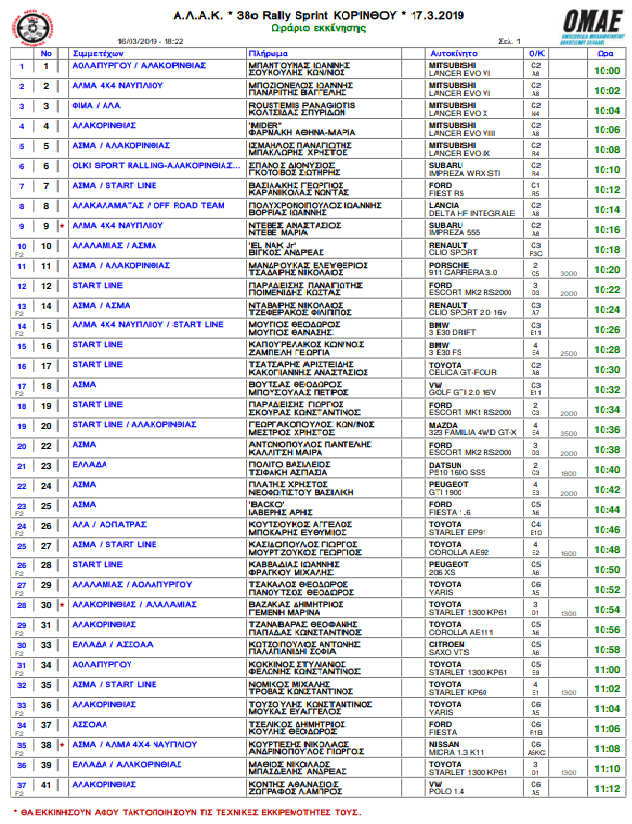Click crew 'ROUSTEMIS PANAGIOTIS'
Image resolution: width=632 pixels, height=824 pixels.
[x=302, y=105]
